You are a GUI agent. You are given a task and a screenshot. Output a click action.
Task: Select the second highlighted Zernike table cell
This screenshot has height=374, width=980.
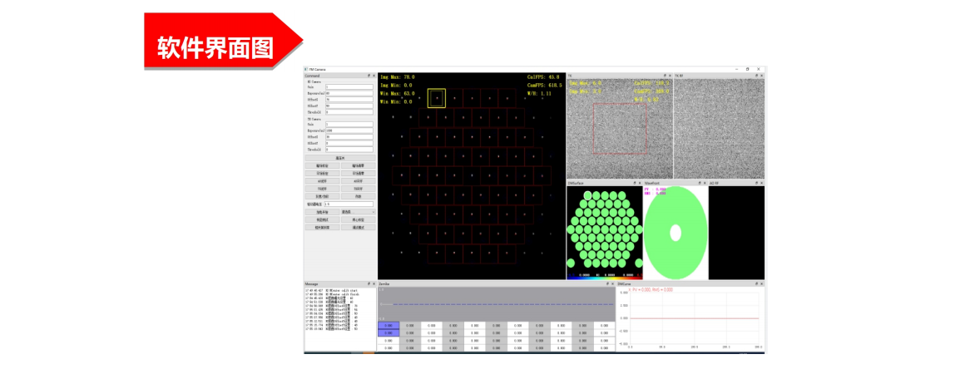389,333
